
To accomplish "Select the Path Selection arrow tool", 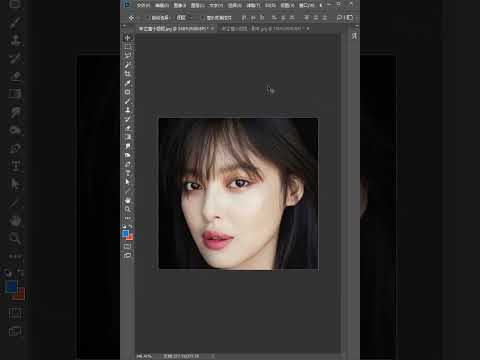I will (x=127, y=182).
